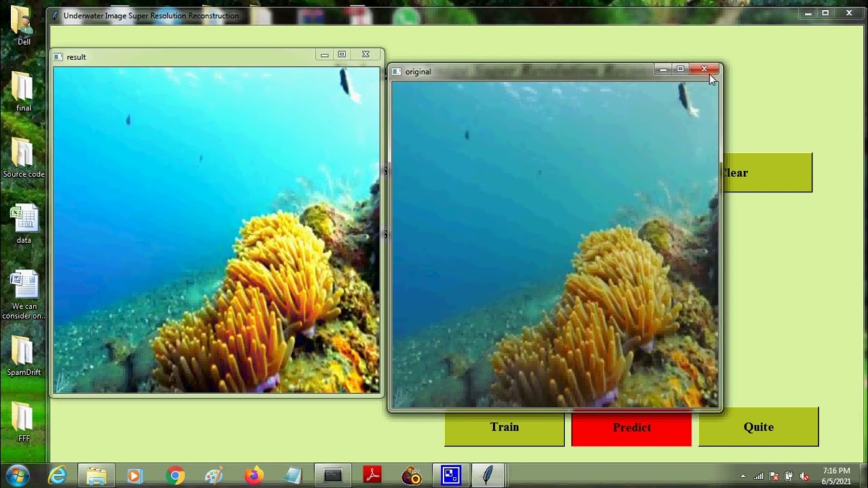Image resolution: width=868 pixels, height=488 pixels.
Task: Open the 'We can consider on..' document
Action: point(24,295)
